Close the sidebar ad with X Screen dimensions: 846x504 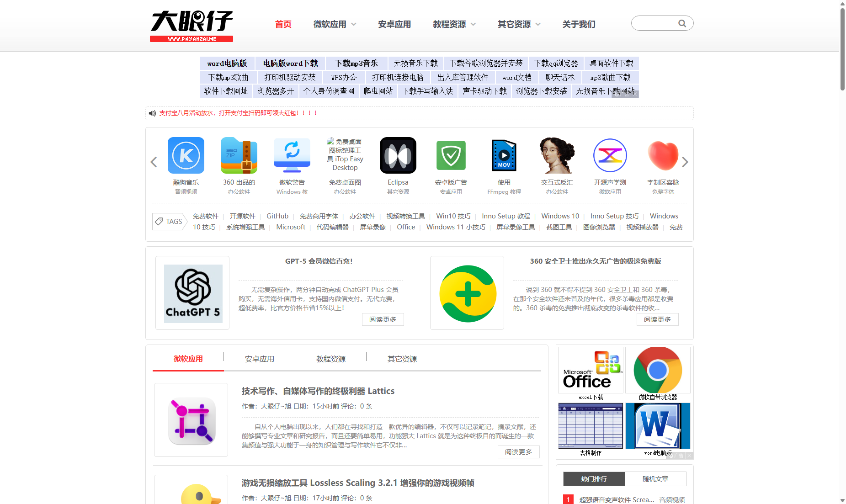click(x=690, y=456)
